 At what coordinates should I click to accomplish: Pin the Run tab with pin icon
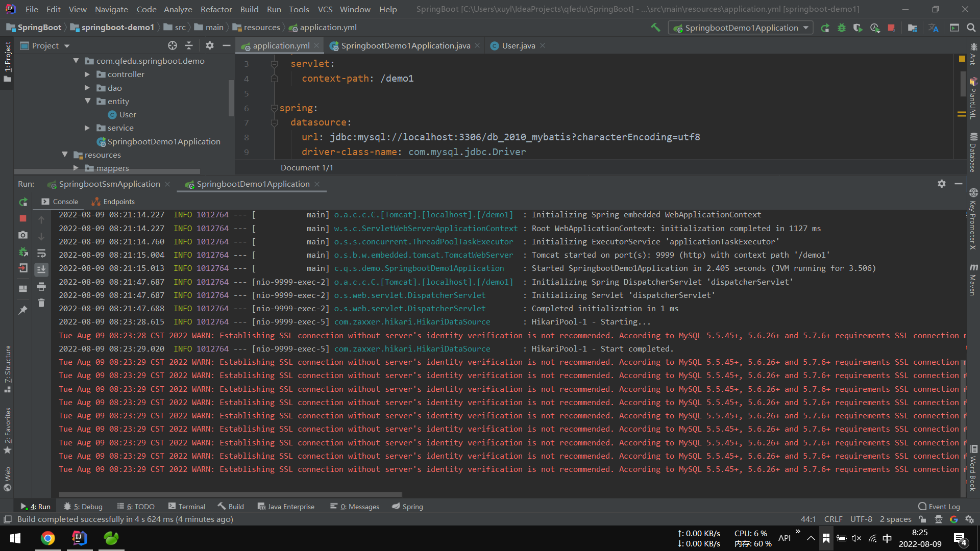[x=23, y=310]
